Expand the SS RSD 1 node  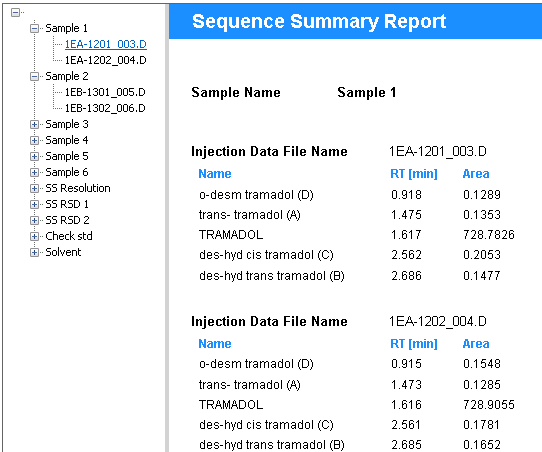pyautogui.click(x=34, y=204)
